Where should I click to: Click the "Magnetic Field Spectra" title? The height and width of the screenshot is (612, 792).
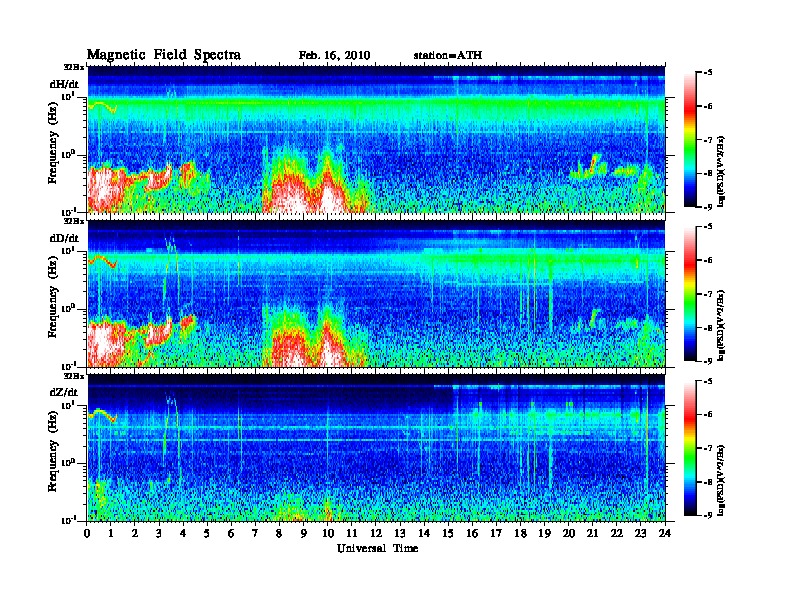(164, 55)
